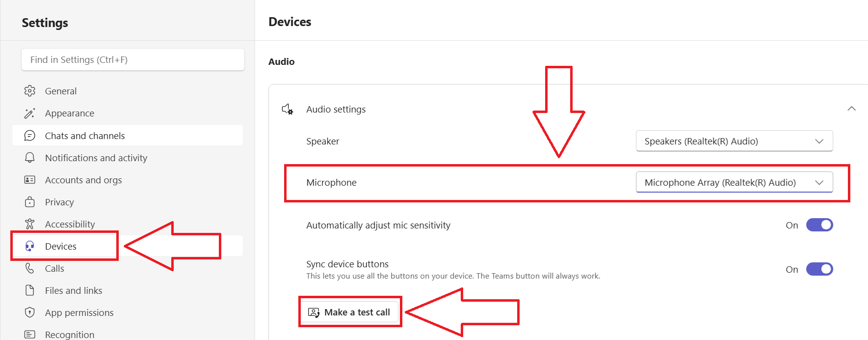868x340 pixels.
Task: Click Make a test call button
Action: [x=349, y=312]
